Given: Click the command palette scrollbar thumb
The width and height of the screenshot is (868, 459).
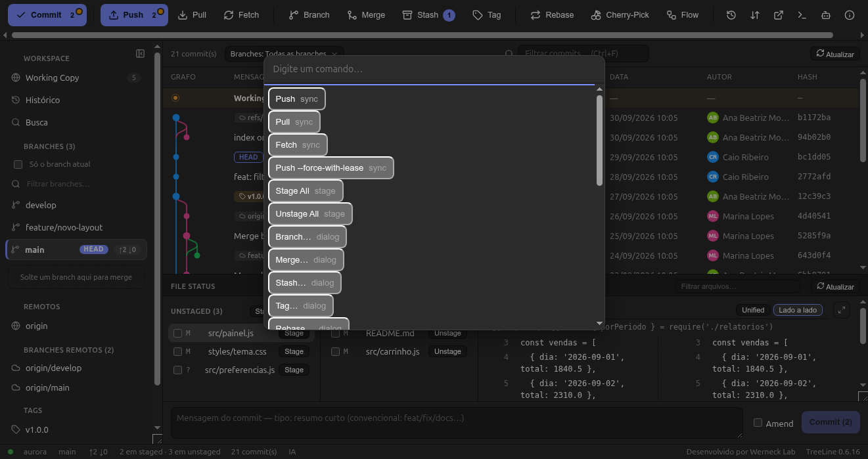Looking at the screenshot, I should pos(599,141).
